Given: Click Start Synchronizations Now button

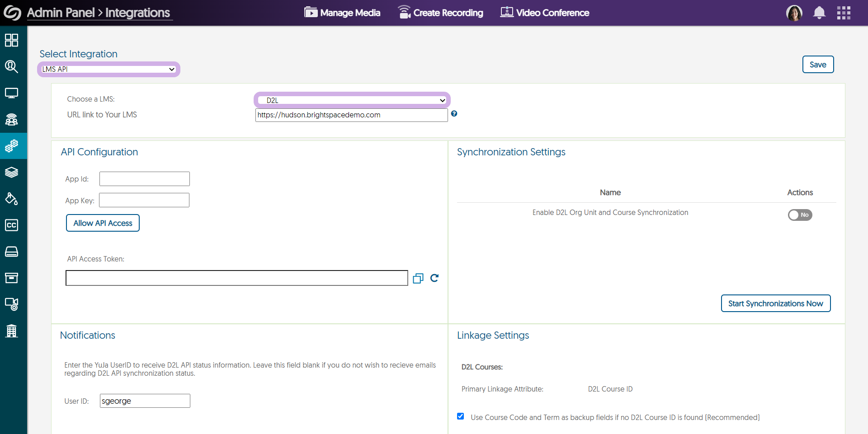Looking at the screenshot, I should click(775, 303).
